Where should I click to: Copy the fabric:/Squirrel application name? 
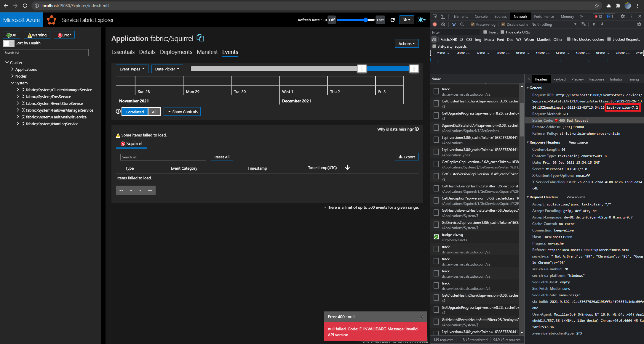[x=200, y=38]
